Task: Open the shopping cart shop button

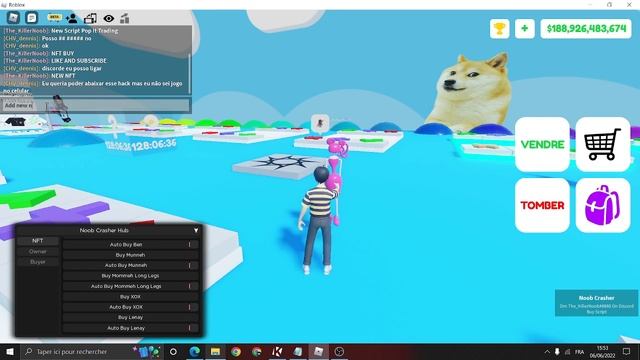Action: pyautogui.click(x=603, y=144)
